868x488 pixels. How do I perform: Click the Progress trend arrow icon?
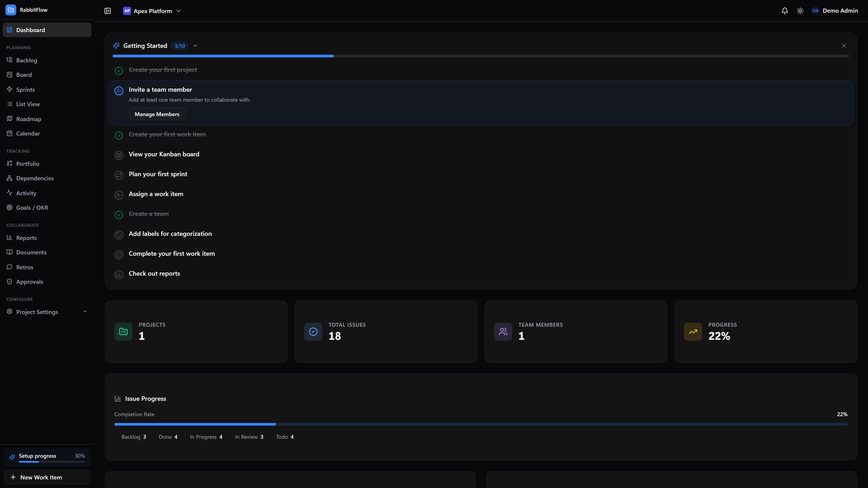tap(693, 332)
